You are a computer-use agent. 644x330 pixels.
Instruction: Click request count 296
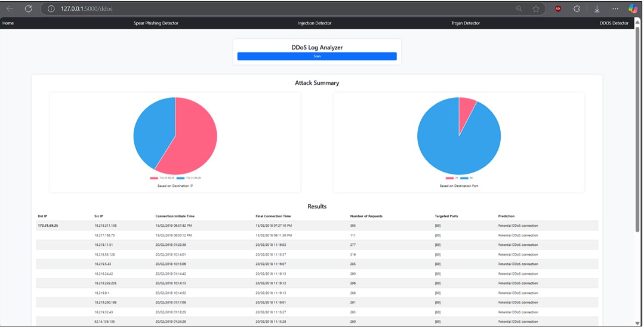click(x=353, y=283)
